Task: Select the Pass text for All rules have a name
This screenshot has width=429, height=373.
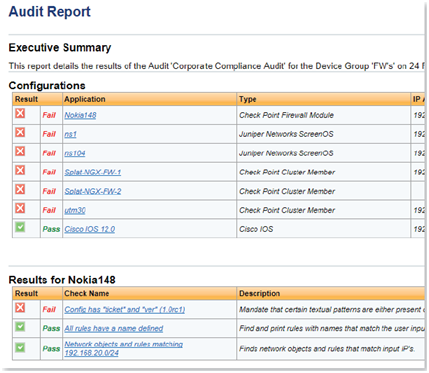Action: coord(51,329)
